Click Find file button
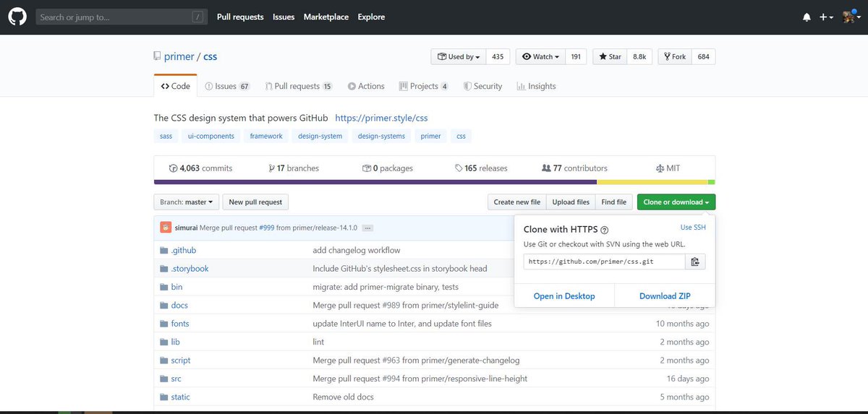The image size is (868, 414). coord(614,202)
